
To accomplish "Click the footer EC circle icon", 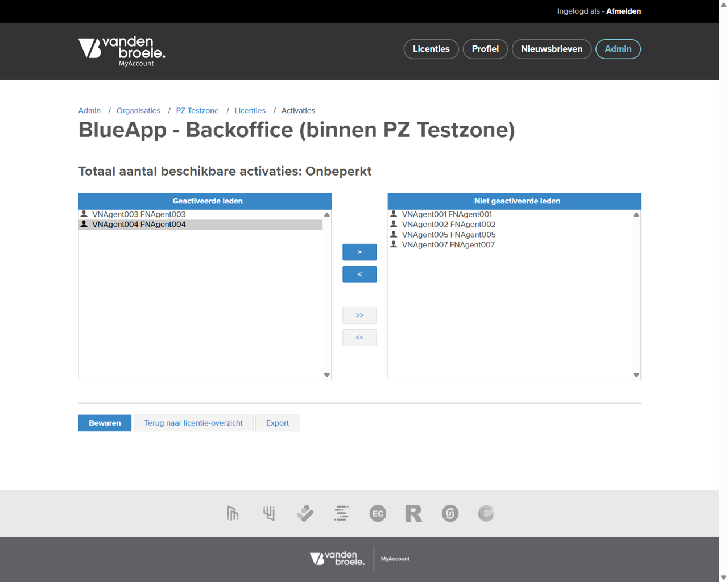I will click(378, 513).
